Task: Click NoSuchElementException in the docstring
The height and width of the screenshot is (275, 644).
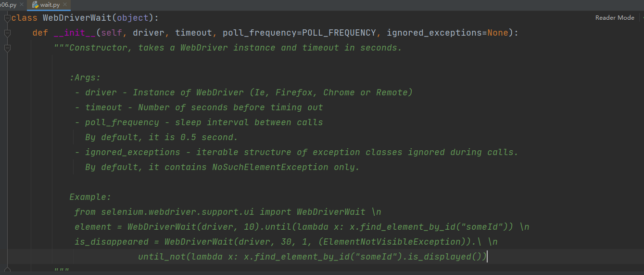Action: pyautogui.click(x=270, y=167)
